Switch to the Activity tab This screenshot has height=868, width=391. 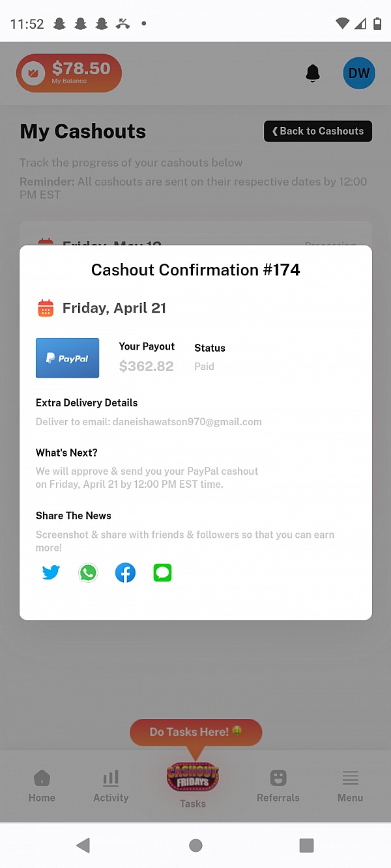111,786
